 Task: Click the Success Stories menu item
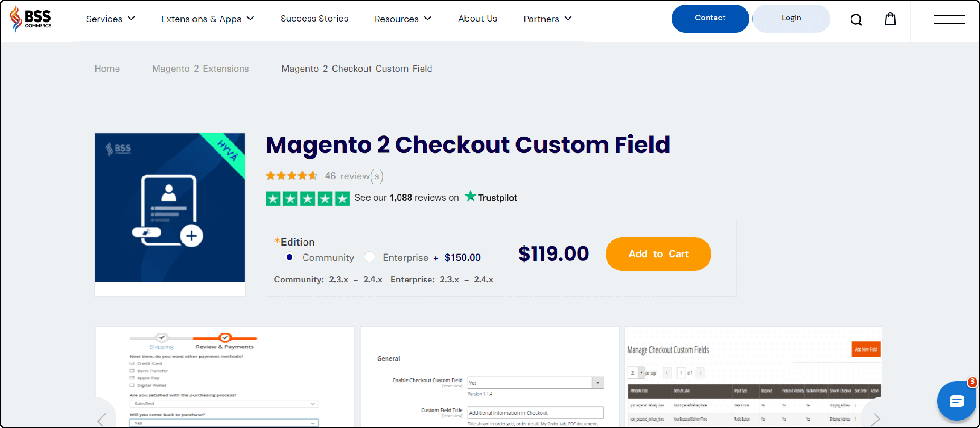[314, 18]
